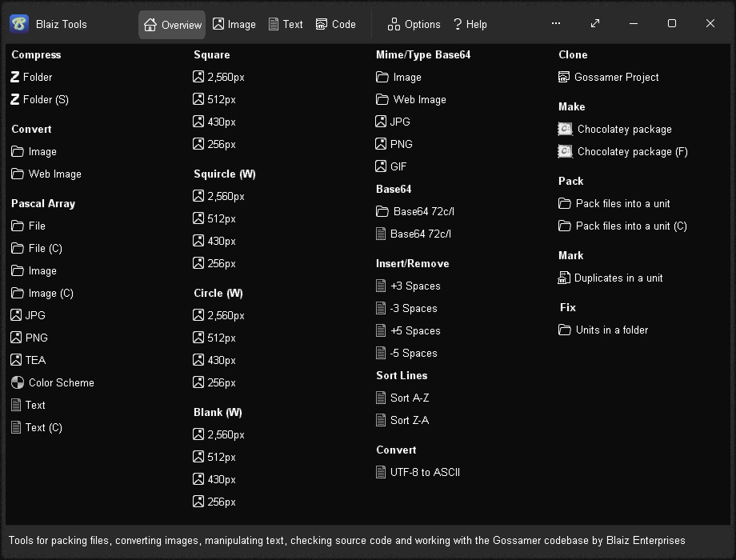
Task: Switch to the Image tab
Action: coord(234,24)
